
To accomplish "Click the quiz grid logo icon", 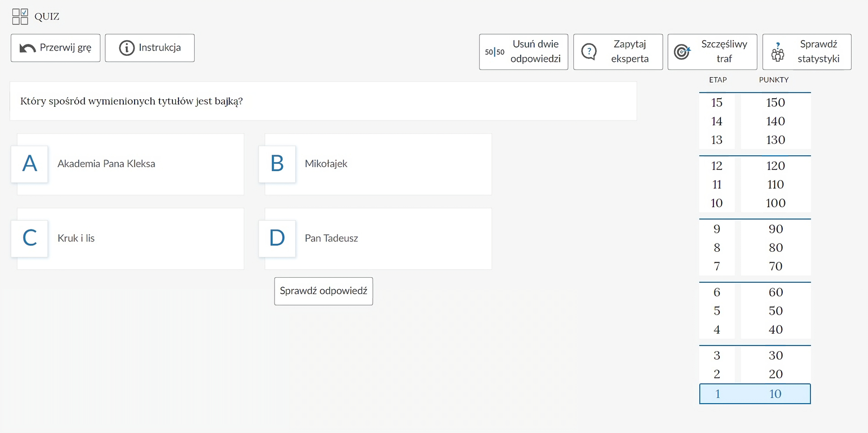I will coord(20,16).
